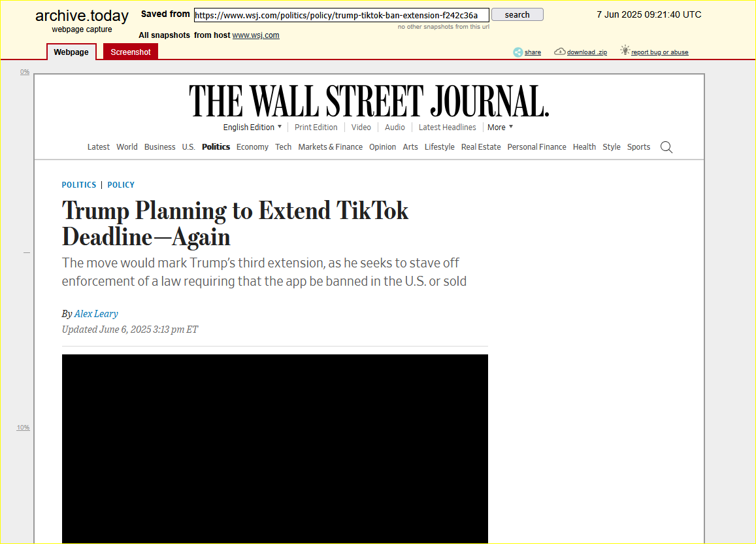Open the Audio link
The height and width of the screenshot is (544, 756).
click(x=395, y=127)
